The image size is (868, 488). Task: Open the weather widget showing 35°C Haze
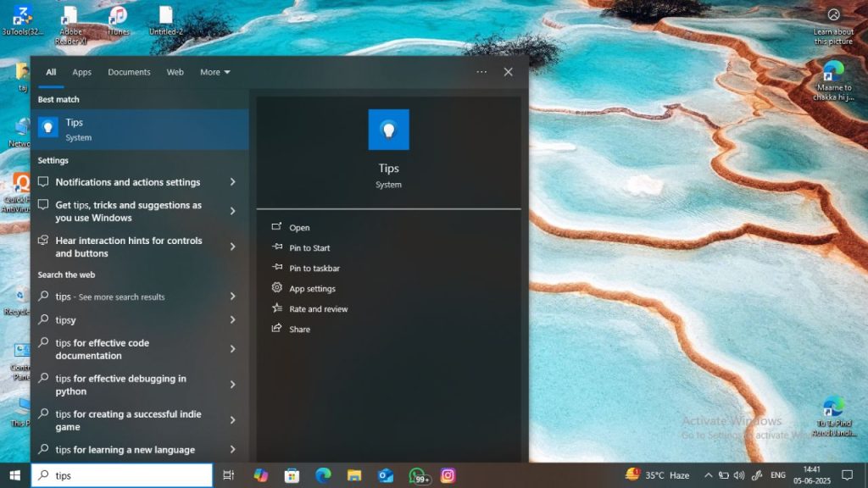(657, 474)
